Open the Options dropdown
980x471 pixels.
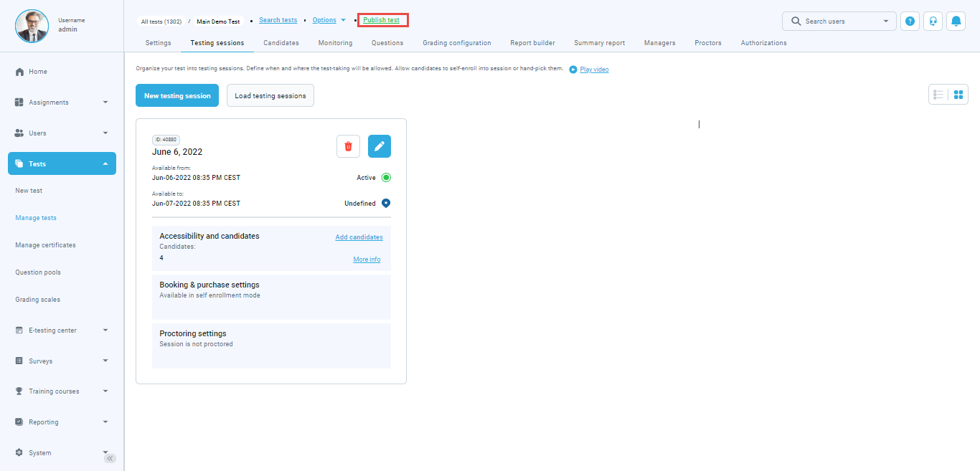pyautogui.click(x=329, y=20)
